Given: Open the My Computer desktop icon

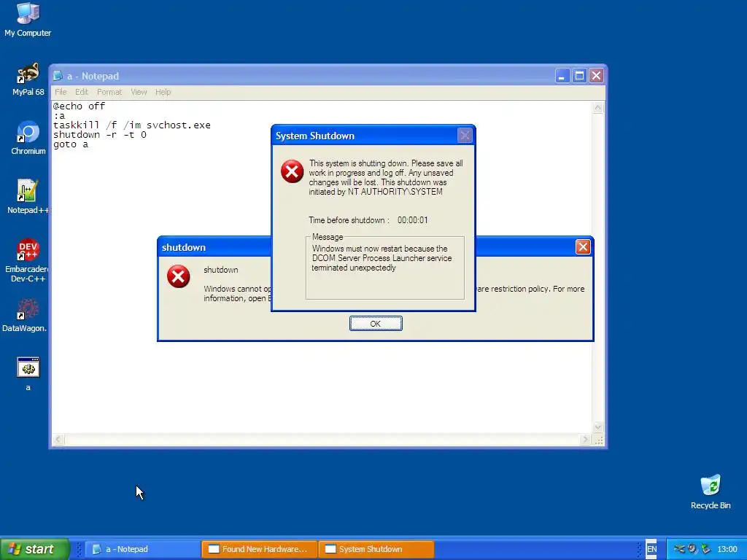Looking at the screenshot, I should [x=28, y=19].
